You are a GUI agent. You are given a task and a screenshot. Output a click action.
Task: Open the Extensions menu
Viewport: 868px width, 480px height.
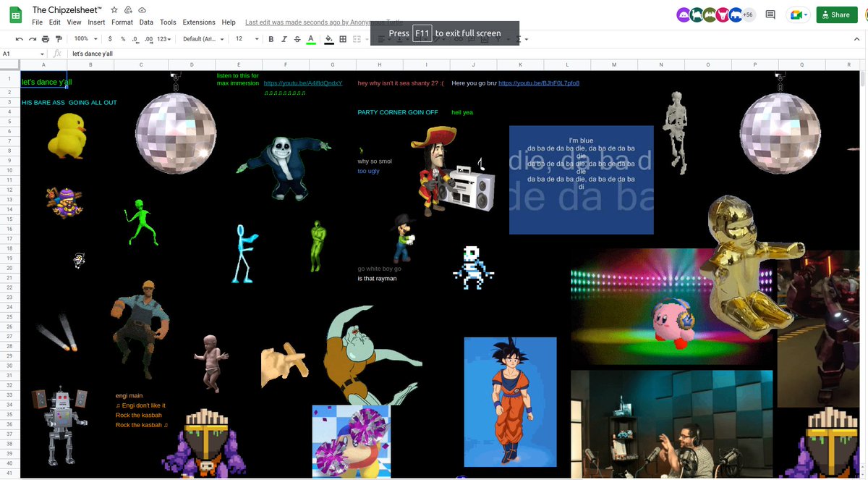(199, 22)
